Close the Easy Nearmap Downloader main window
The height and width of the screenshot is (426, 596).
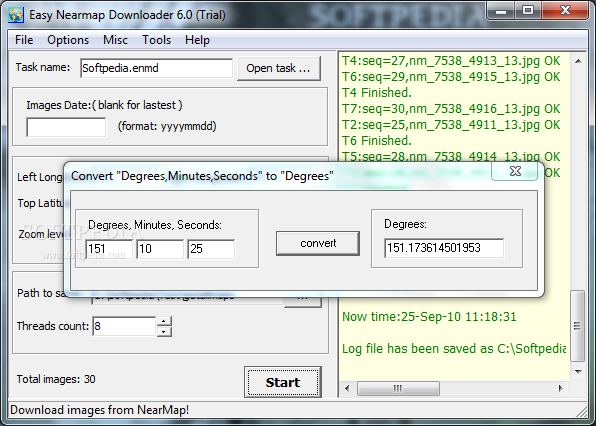[x=565, y=11]
